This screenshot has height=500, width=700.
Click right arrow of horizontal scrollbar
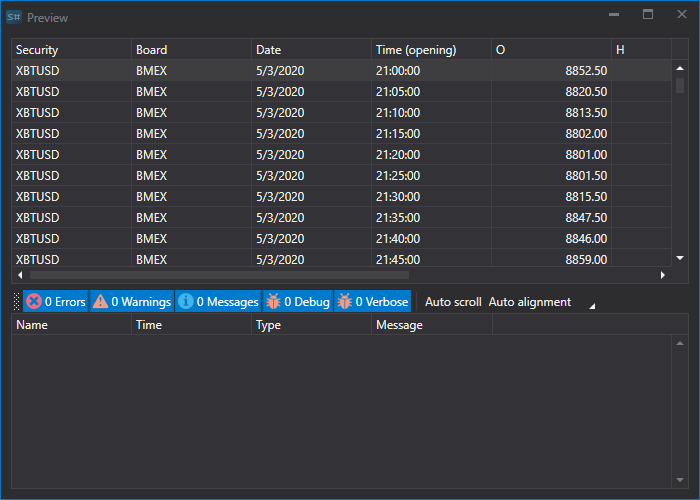[662, 275]
